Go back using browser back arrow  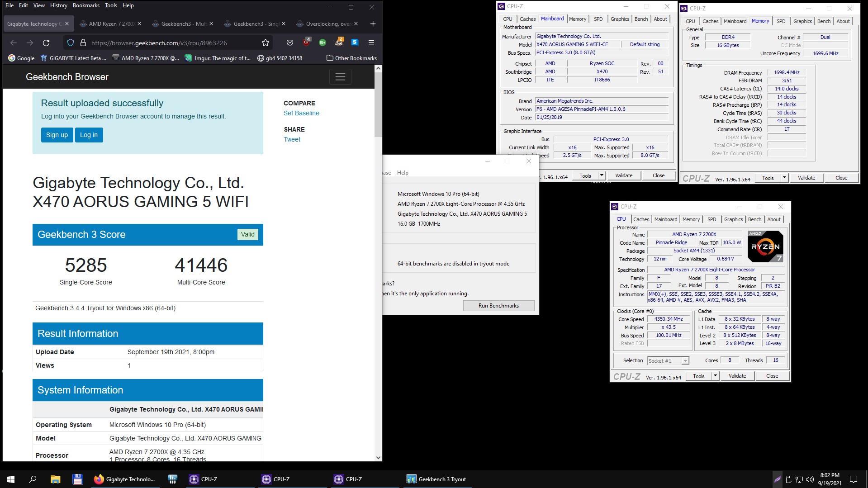[14, 43]
